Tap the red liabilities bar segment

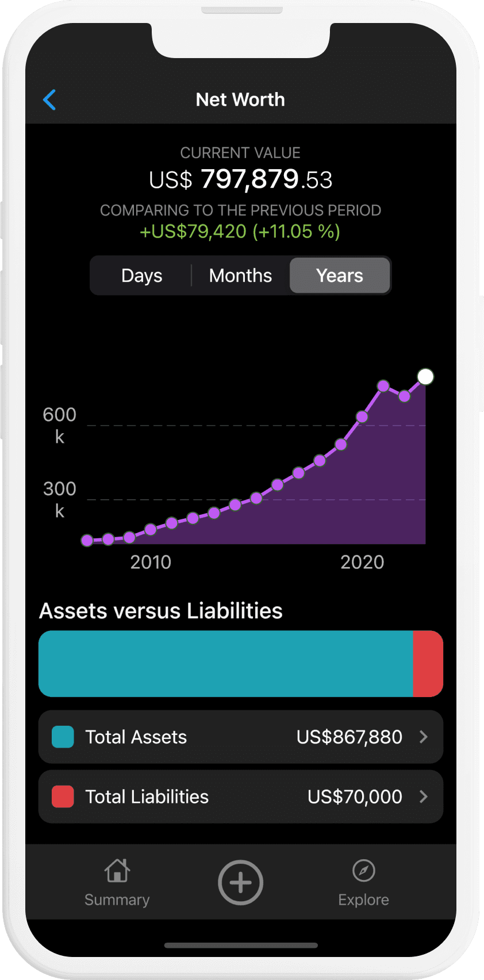(428, 664)
